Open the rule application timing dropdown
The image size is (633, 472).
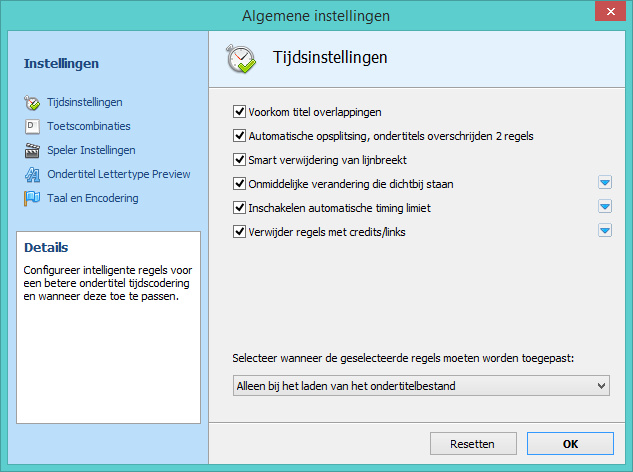coord(420,385)
